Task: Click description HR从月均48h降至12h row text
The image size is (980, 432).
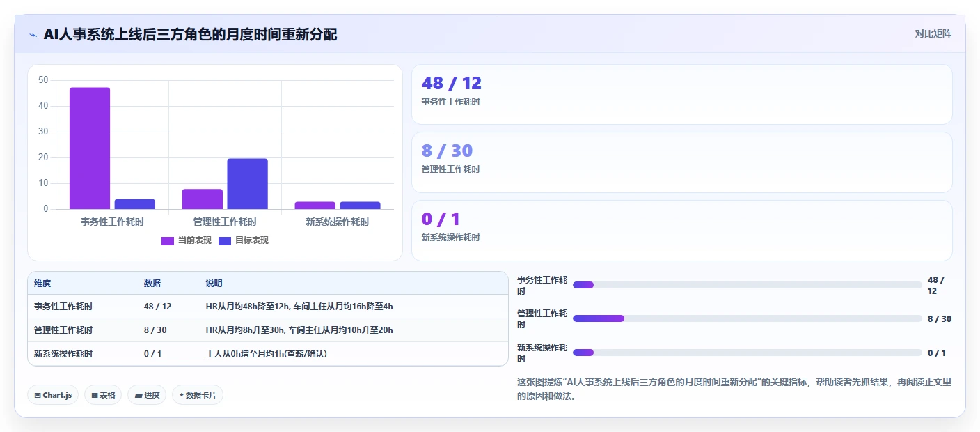Action: click(299, 307)
